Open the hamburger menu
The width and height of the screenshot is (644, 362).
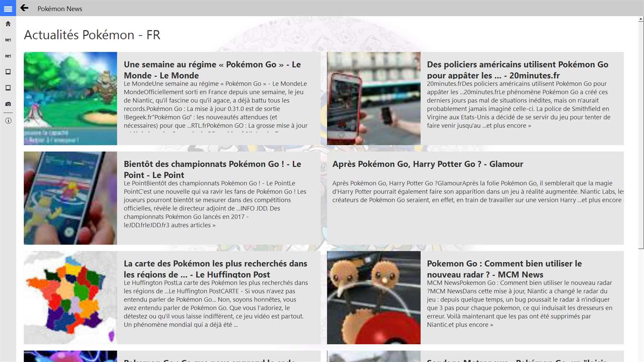click(x=8, y=8)
